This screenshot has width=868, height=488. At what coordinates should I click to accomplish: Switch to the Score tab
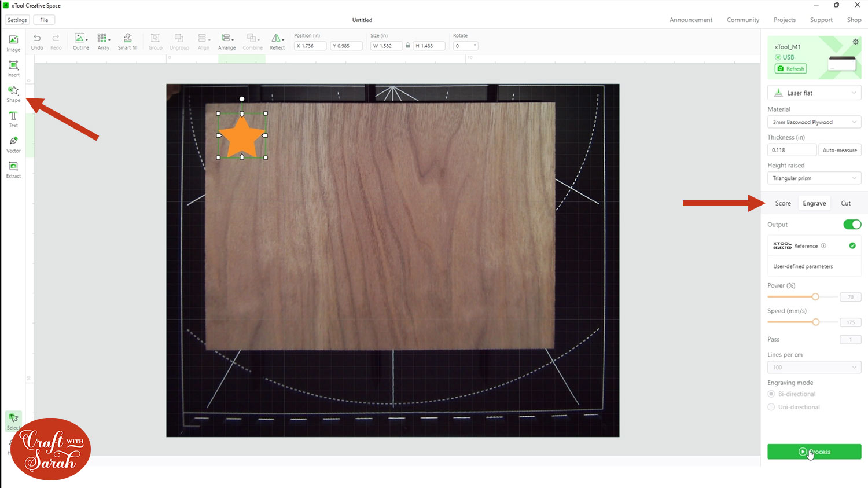click(783, 203)
